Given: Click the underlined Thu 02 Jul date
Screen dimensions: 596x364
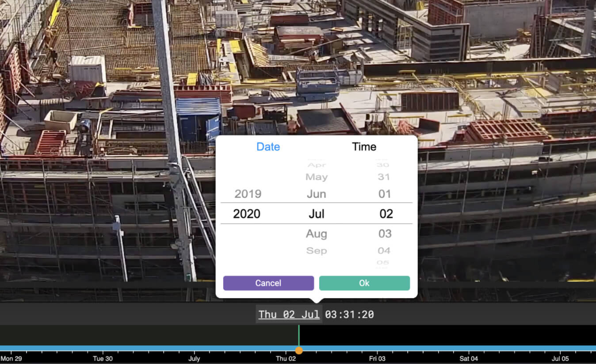Looking at the screenshot, I should coord(289,315).
